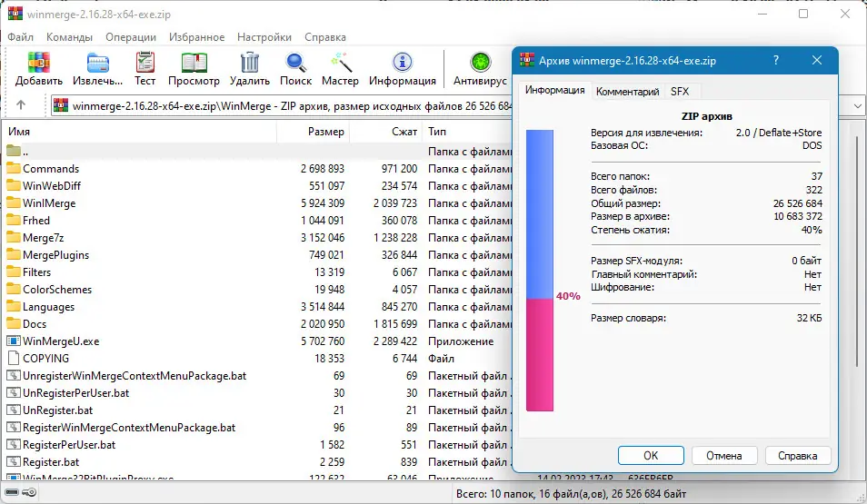This screenshot has height=504, width=867.
Task: Open the Просмотр (View) tool
Action: pyautogui.click(x=194, y=63)
